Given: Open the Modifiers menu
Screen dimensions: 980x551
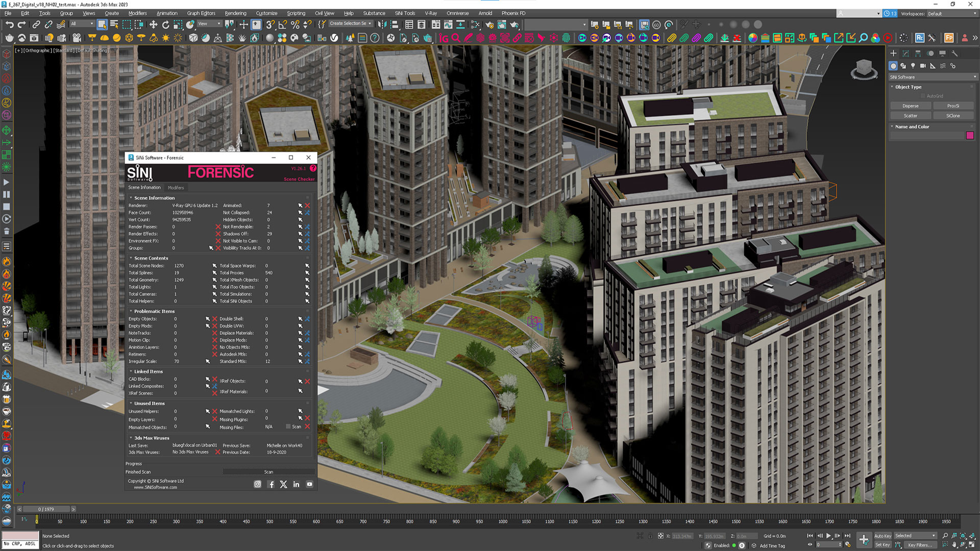Looking at the screenshot, I should (x=137, y=13).
